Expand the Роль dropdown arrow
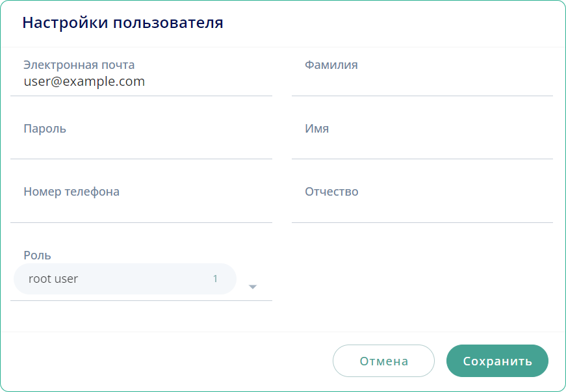566x392 pixels. click(x=253, y=287)
